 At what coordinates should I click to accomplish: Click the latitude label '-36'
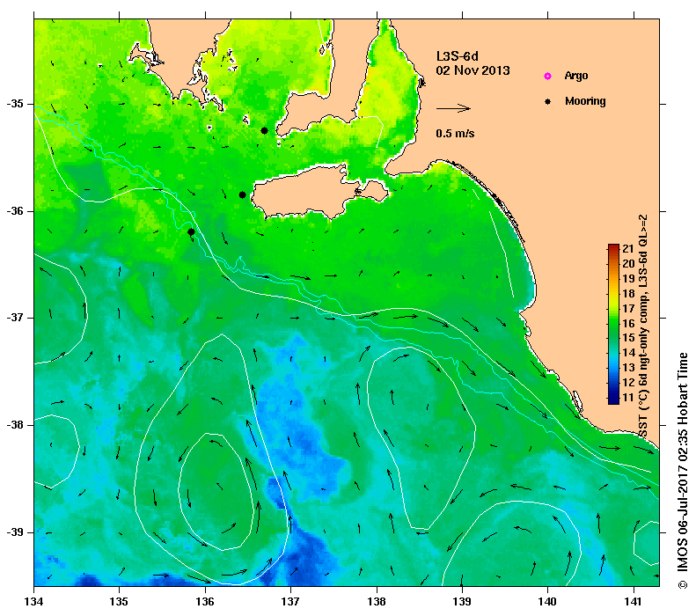pos(15,211)
